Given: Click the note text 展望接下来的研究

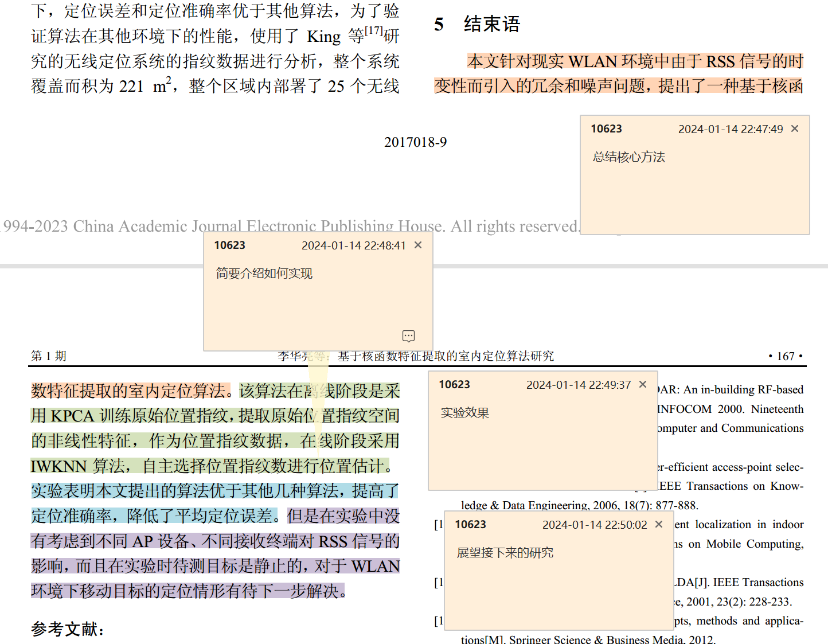Looking at the screenshot, I should click(505, 553).
